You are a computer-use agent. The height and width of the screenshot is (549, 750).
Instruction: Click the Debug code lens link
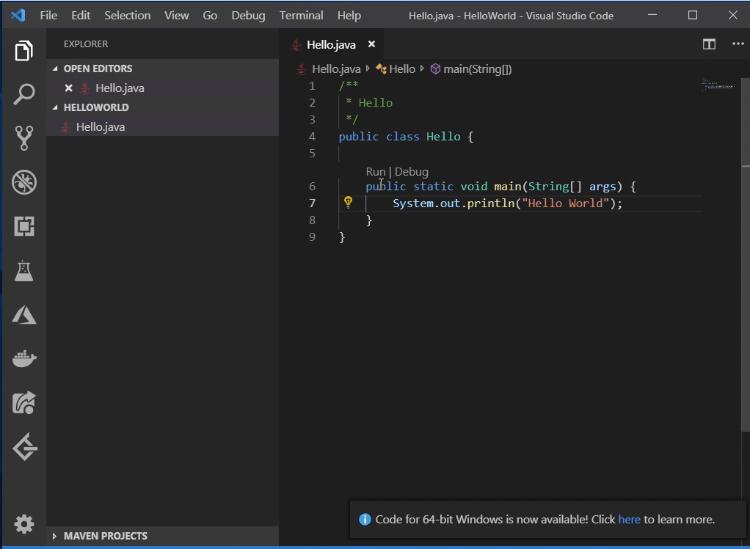pos(411,172)
